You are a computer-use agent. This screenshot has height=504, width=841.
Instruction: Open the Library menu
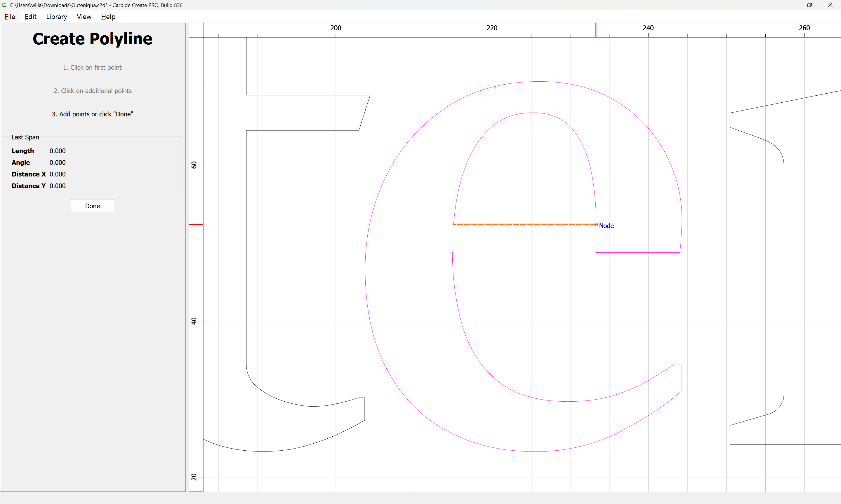tap(56, 17)
